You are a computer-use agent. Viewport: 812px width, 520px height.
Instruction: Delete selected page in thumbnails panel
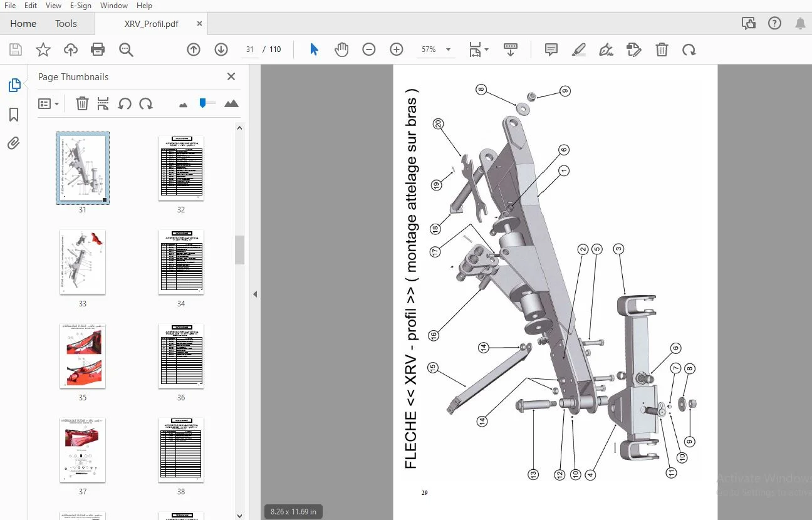click(x=82, y=104)
